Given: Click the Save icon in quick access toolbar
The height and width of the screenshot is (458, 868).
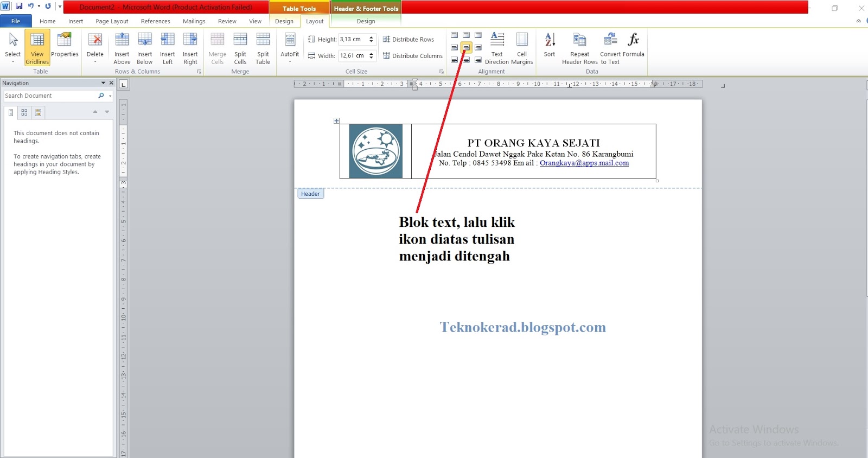Looking at the screenshot, I should [19, 7].
